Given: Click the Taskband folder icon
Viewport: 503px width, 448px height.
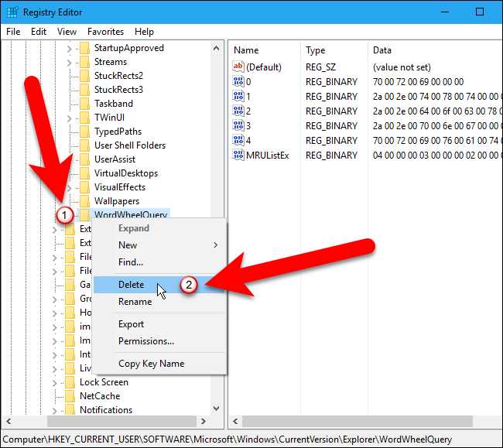Looking at the screenshot, I should (x=84, y=104).
